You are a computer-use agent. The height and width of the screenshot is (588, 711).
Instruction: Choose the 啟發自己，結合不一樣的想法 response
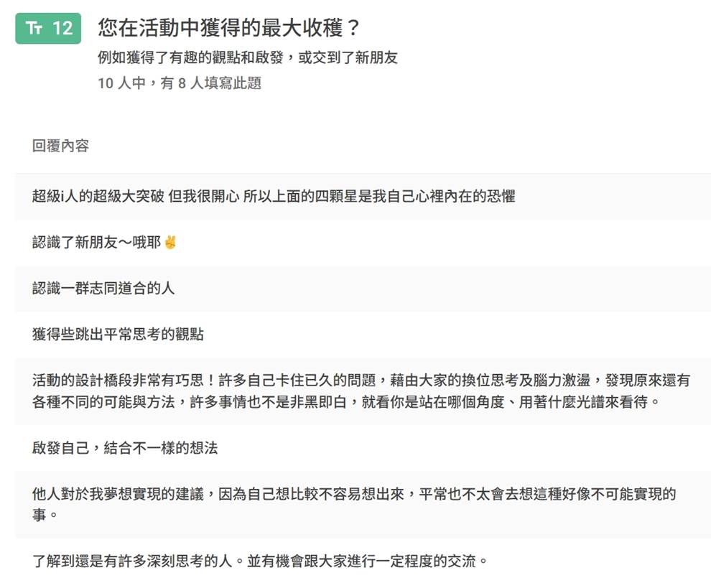point(125,448)
